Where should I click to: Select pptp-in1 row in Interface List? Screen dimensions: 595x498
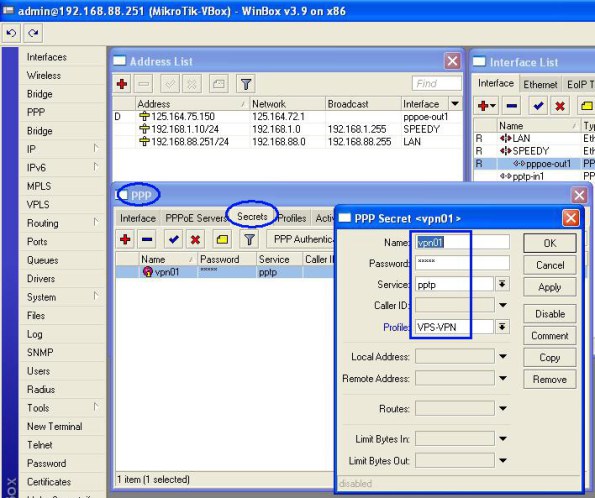point(534,176)
